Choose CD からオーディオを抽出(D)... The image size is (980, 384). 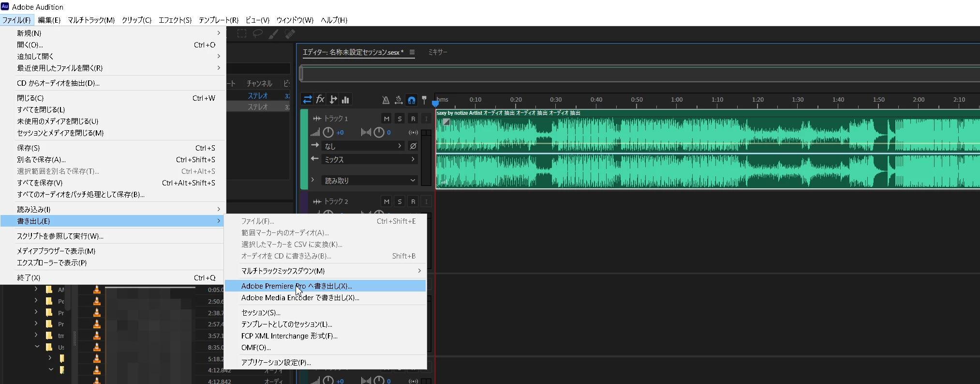coord(113,83)
